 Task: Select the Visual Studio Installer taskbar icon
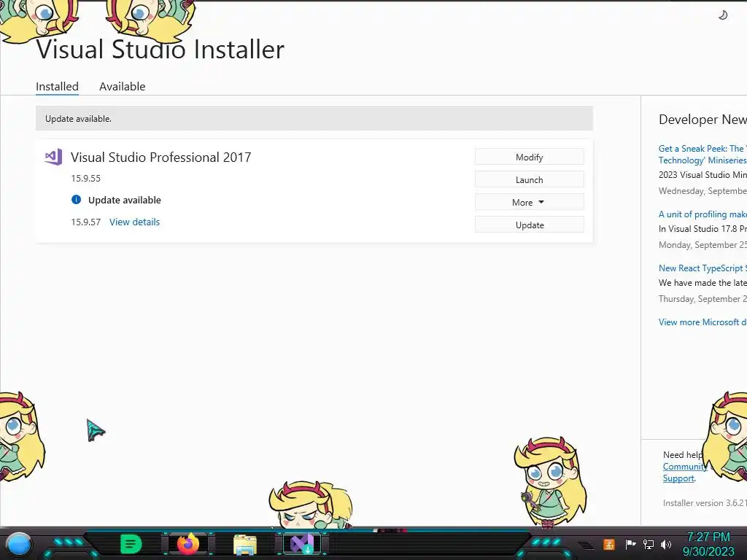[302, 544]
